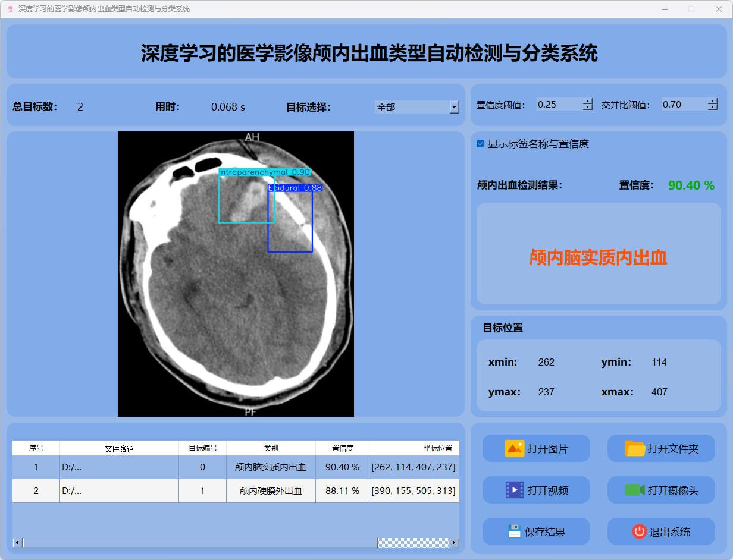Image resolution: width=733 pixels, height=560 pixels.
Task: Click the 置信度阈值 value field 0.25
Action: 559,105
